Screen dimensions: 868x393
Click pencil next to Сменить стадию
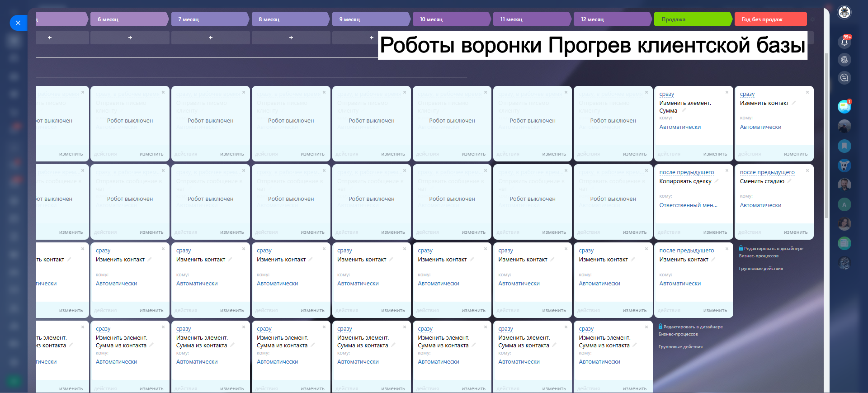click(789, 181)
